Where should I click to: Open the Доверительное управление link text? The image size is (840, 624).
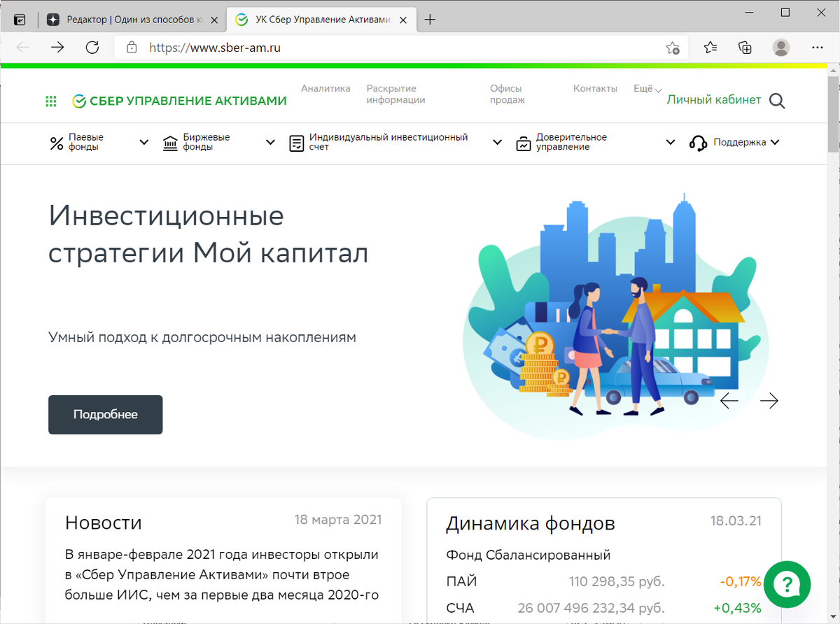[571, 143]
